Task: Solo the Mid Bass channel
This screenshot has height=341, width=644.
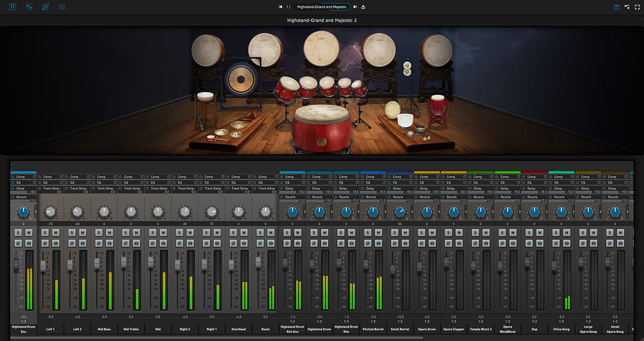Action: point(99,232)
